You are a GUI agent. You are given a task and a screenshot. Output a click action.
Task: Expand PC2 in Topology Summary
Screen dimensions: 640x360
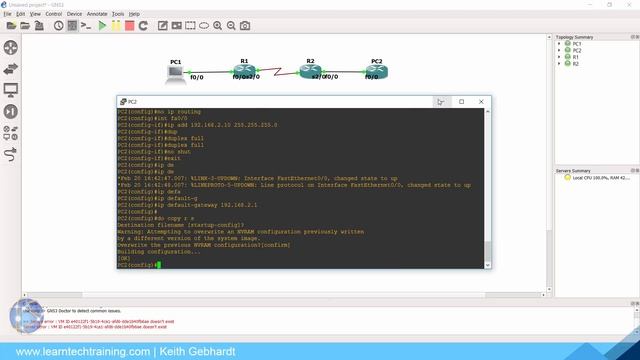[x=559, y=50]
